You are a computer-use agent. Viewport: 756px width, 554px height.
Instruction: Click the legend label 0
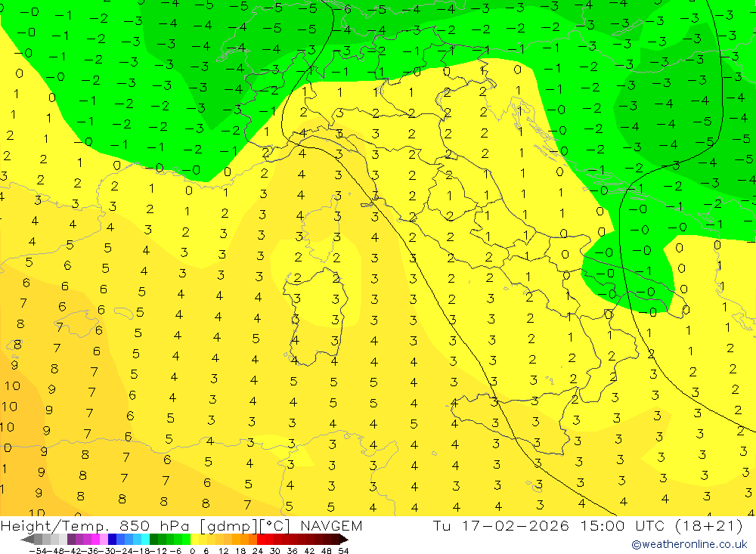(192, 551)
